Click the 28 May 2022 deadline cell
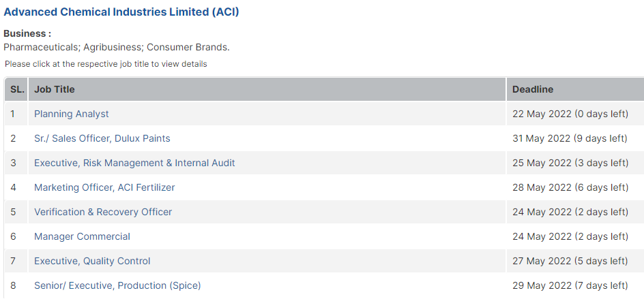Image resolution: width=644 pixels, height=299 pixels. point(575,187)
